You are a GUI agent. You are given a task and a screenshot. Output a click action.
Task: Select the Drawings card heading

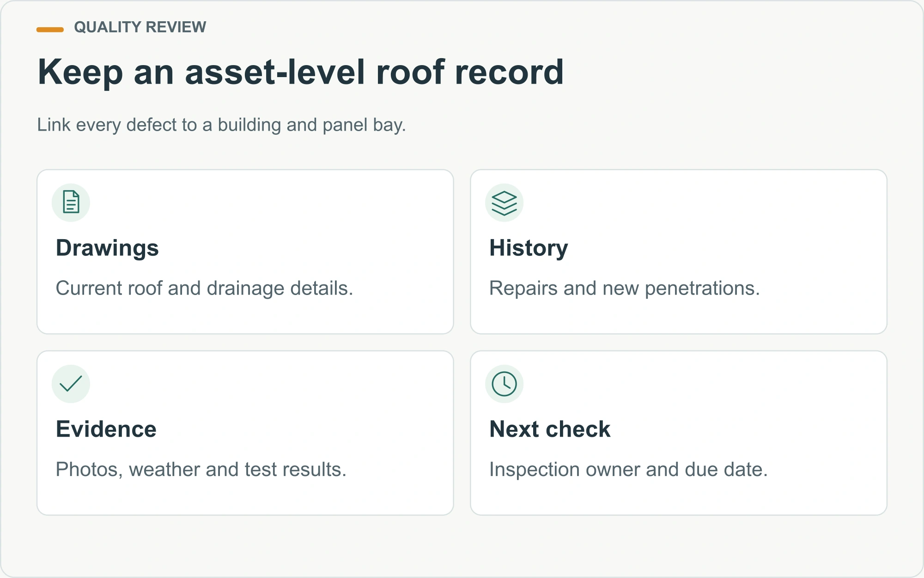point(107,248)
